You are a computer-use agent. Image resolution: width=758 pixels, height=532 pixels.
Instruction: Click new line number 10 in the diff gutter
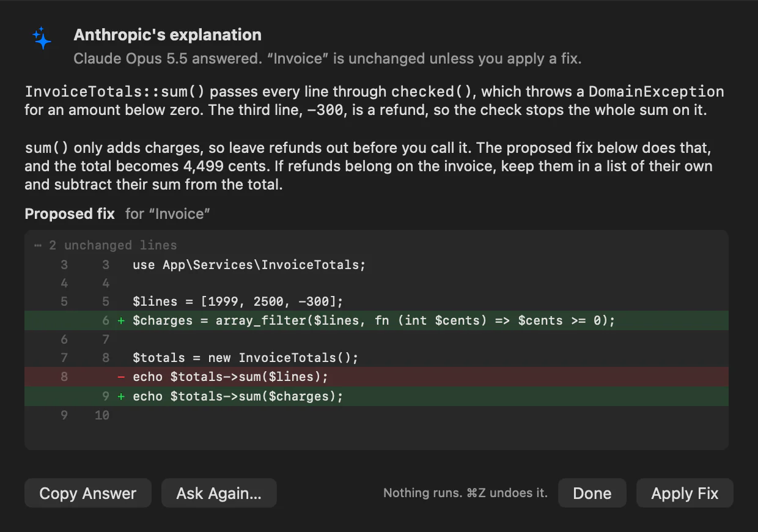click(102, 415)
